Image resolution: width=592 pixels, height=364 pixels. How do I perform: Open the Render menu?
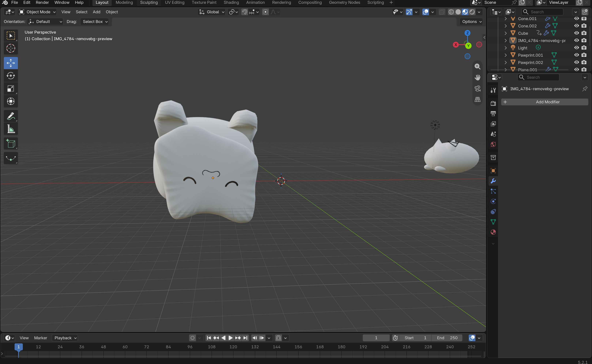point(42,3)
